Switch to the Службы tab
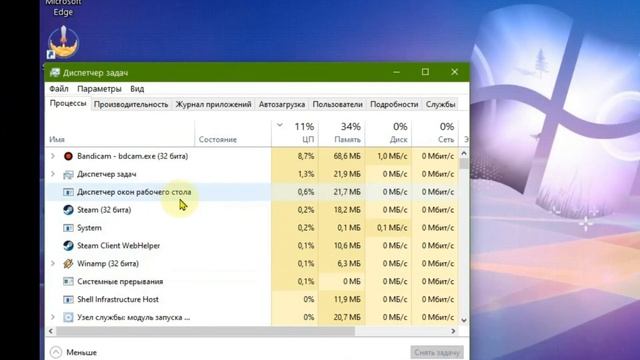Image resolution: width=640 pixels, height=360 pixels. tap(440, 104)
